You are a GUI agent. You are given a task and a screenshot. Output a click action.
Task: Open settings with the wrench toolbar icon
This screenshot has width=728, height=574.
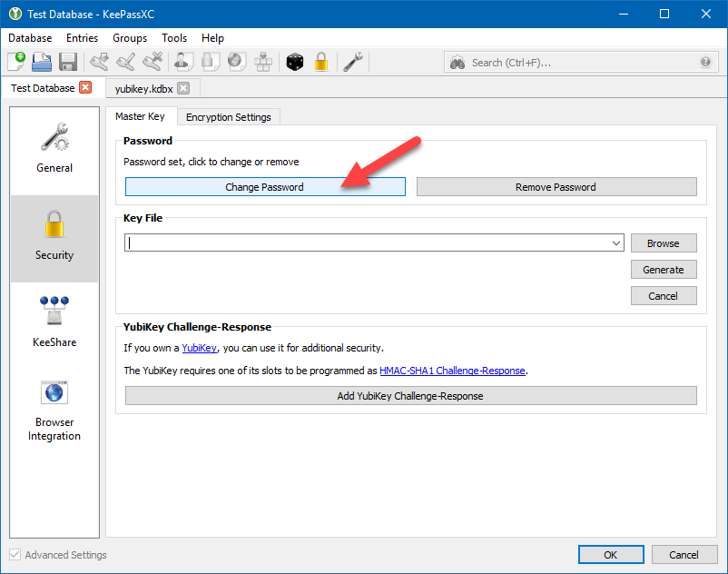(x=353, y=61)
